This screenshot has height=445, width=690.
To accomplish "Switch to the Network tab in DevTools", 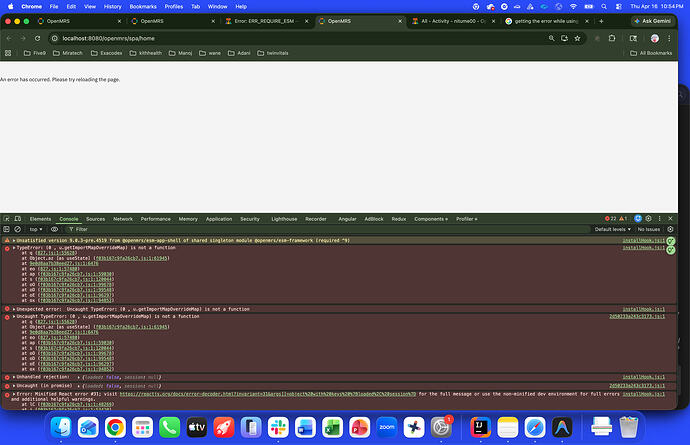I will tap(122, 218).
